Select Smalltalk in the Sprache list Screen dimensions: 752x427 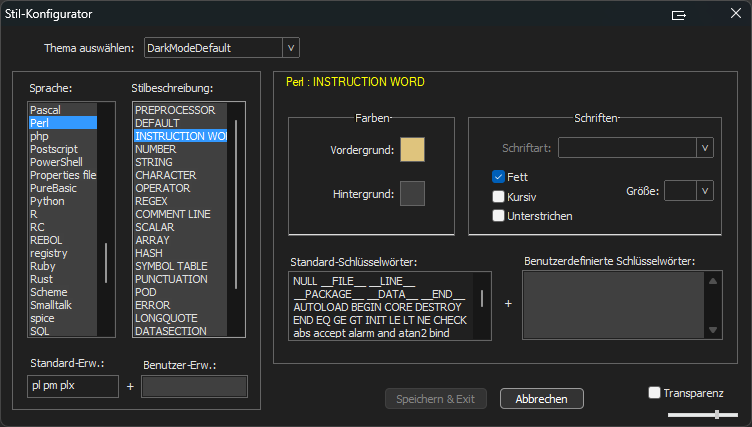click(x=63, y=305)
